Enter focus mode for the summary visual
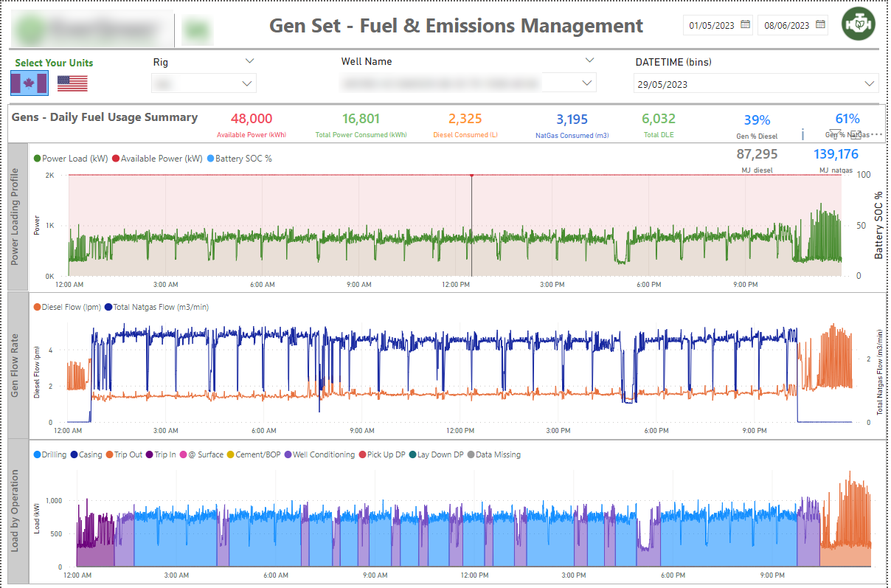Screen dimensions: 891x588 pyautogui.click(x=856, y=134)
